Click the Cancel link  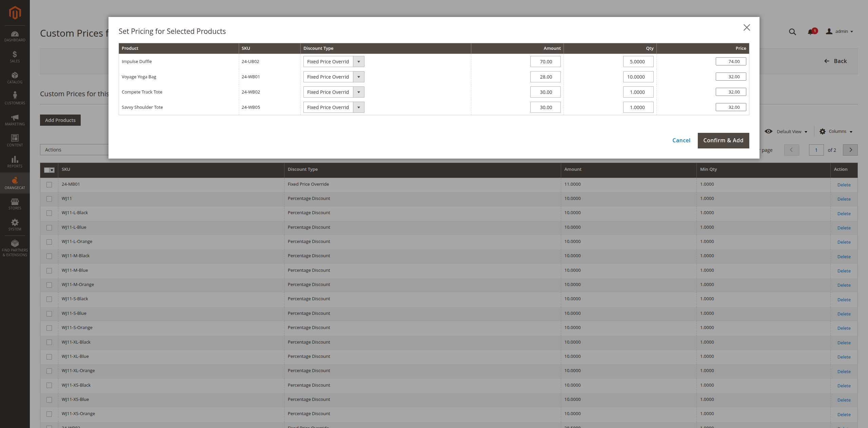pos(681,140)
